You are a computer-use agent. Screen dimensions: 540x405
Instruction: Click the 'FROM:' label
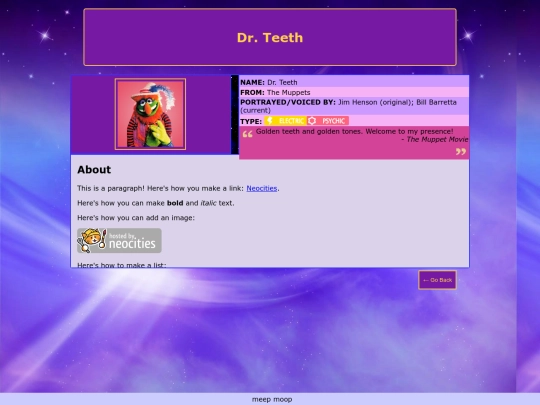coord(252,92)
